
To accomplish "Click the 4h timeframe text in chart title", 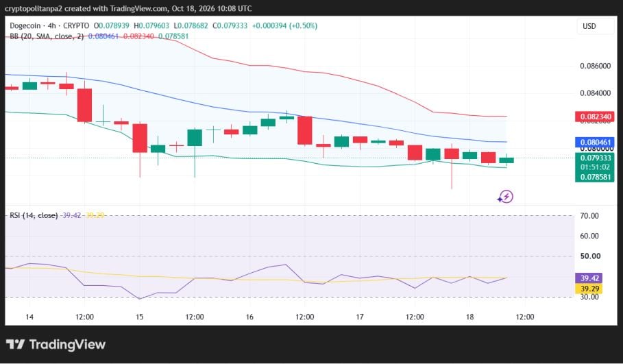I will tap(51, 26).
